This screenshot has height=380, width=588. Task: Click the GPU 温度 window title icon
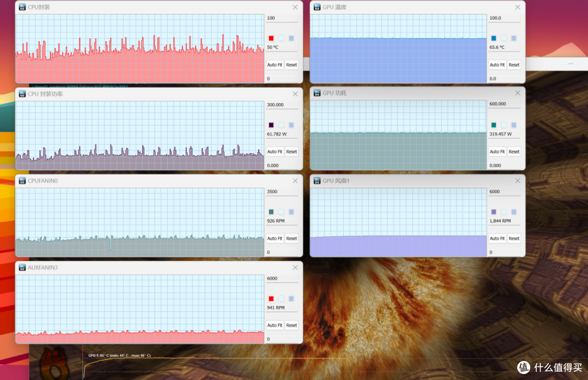(317, 7)
